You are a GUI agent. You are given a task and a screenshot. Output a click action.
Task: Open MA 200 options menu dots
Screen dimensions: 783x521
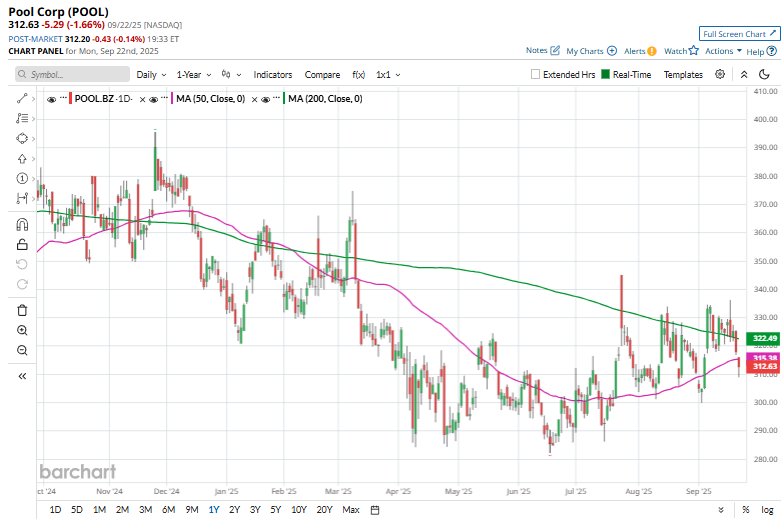276,97
